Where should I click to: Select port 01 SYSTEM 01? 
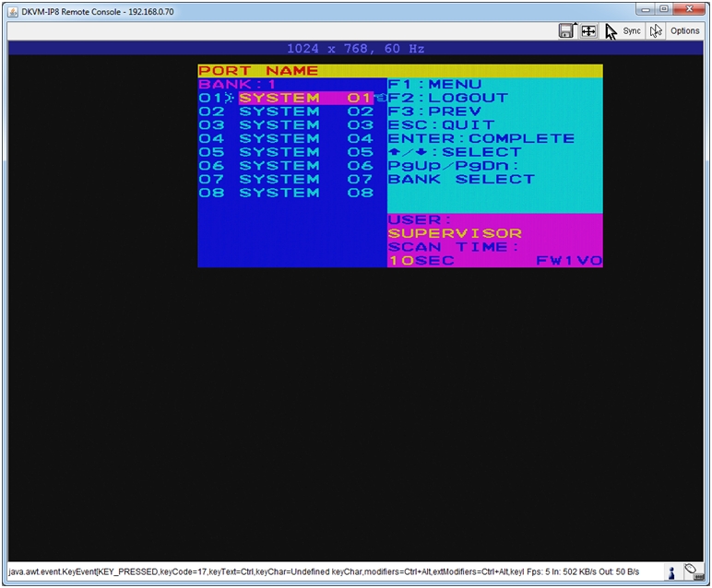(286, 98)
